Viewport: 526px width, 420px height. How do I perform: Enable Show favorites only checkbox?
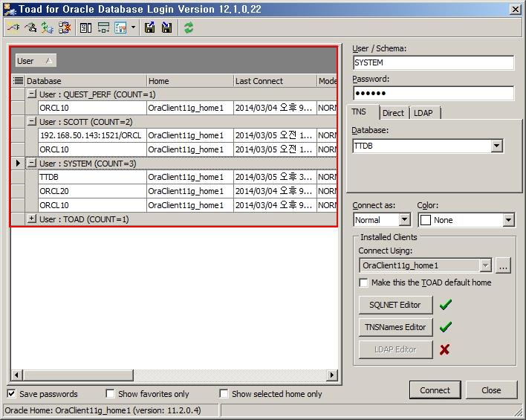110,394
